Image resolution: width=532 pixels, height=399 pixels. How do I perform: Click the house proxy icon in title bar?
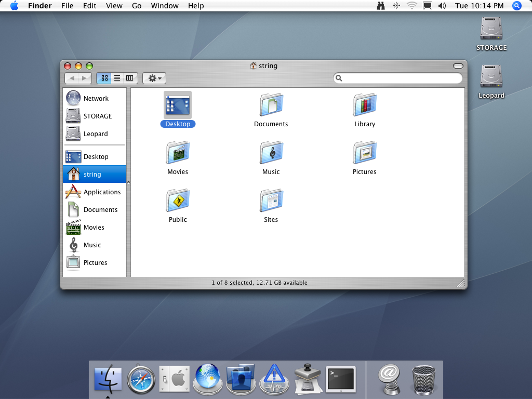point(253,65)
